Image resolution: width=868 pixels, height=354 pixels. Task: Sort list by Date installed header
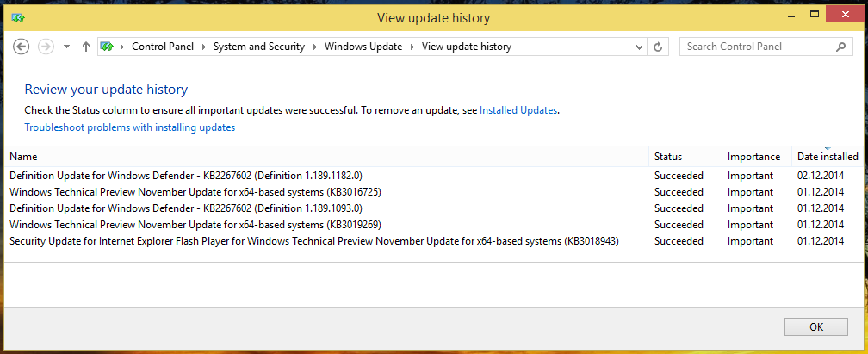[828, 157]
